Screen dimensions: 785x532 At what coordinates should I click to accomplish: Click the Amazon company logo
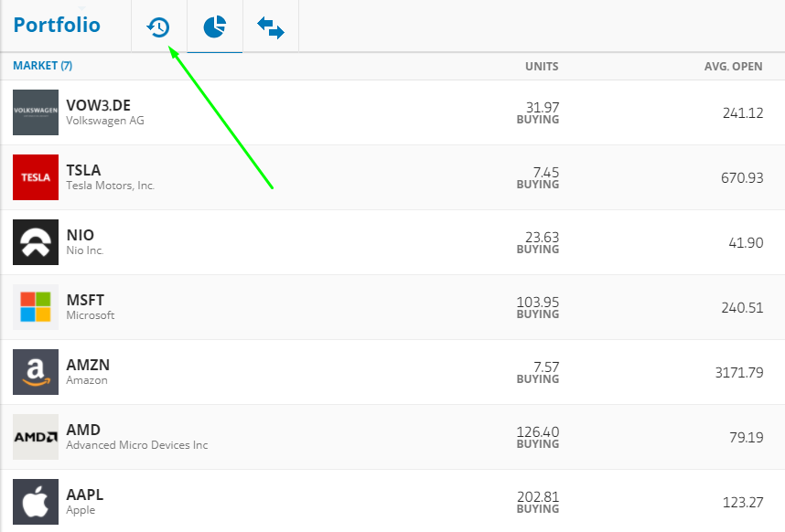click(x=34, y=371)
